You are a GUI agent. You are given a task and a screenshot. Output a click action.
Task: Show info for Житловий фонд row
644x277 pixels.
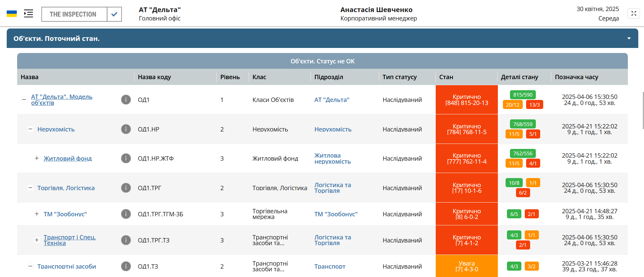[x=126, y=158]
